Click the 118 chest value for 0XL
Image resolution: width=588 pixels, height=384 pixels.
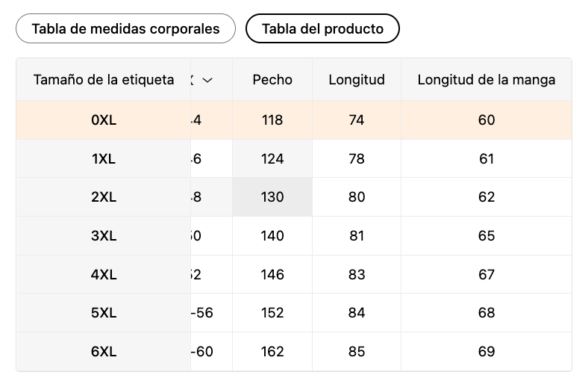272,120
